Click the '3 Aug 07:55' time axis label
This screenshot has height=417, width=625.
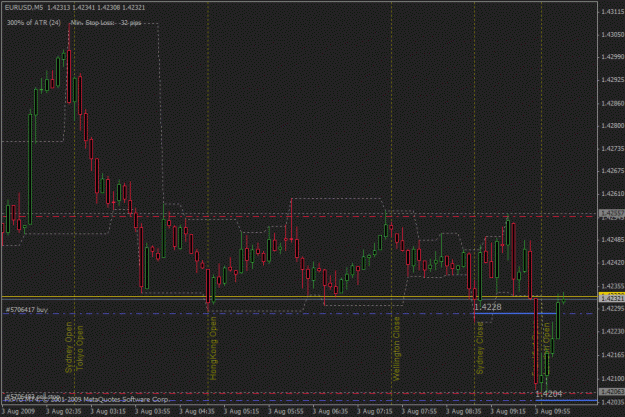[x=419, y=411]
